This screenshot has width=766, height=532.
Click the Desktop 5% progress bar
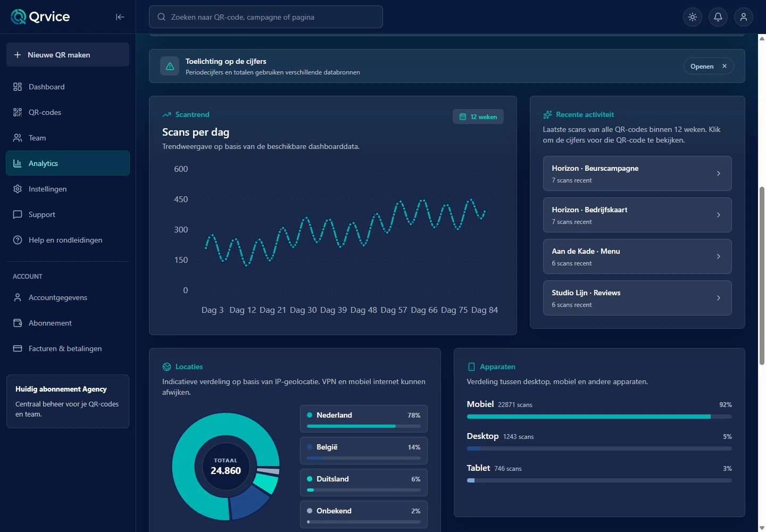click(x=600, y=448)
